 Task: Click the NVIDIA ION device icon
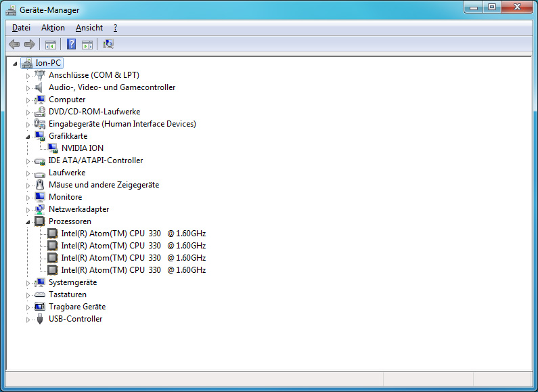click(53, 148)
